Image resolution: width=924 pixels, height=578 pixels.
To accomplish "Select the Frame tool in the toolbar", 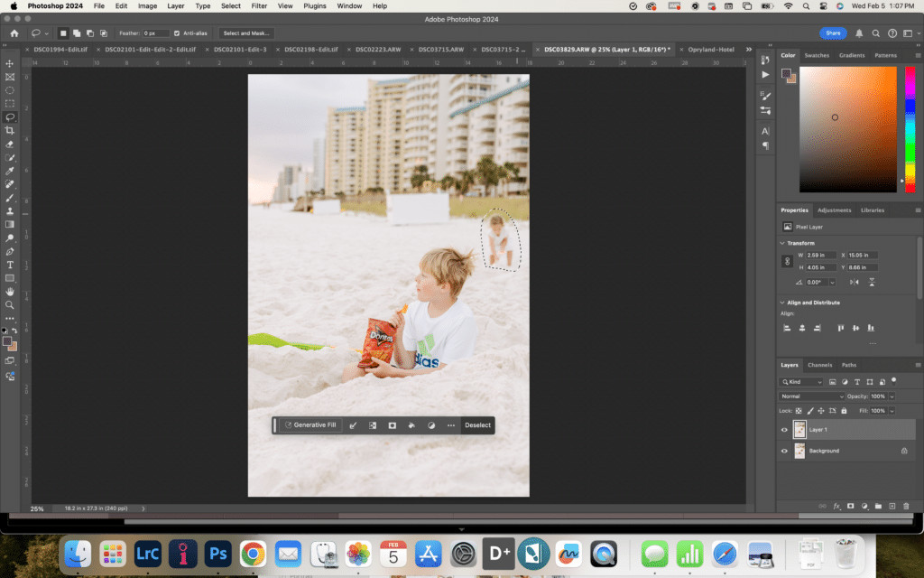I will [9, 77].
